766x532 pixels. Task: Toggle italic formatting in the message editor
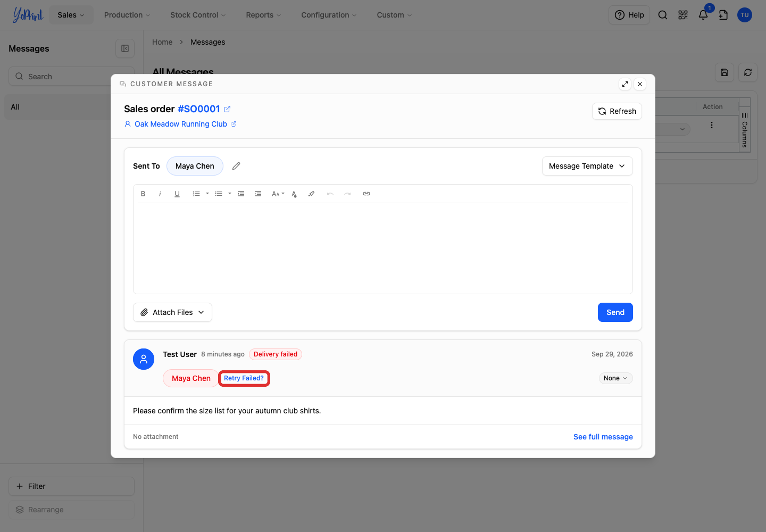[x=160, y=194]
